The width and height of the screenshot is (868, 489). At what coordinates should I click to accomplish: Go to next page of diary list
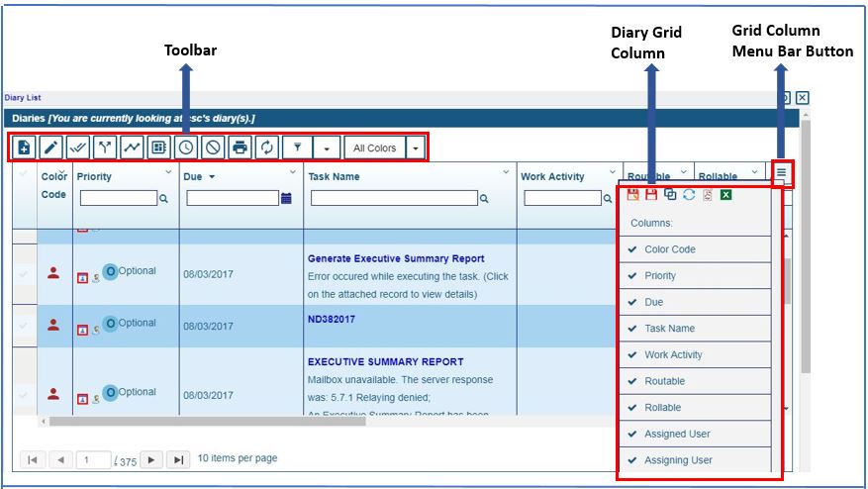[151, 459]
